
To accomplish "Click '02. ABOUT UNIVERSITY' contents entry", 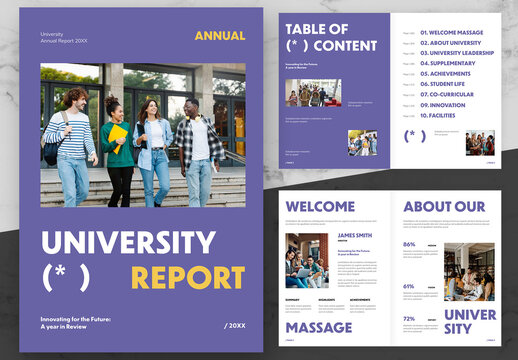I will coord(451,43).
